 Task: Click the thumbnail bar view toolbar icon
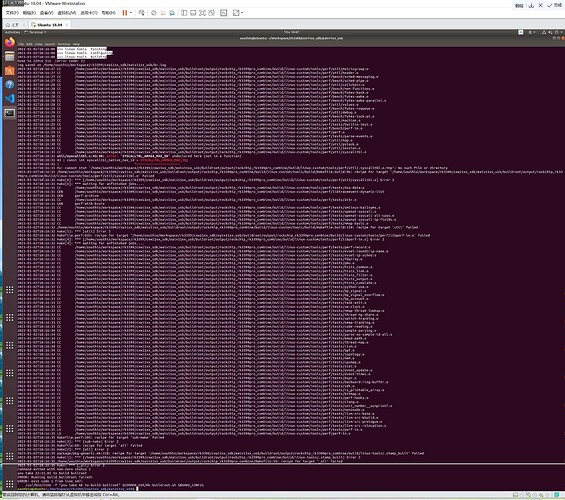(193, 13)
